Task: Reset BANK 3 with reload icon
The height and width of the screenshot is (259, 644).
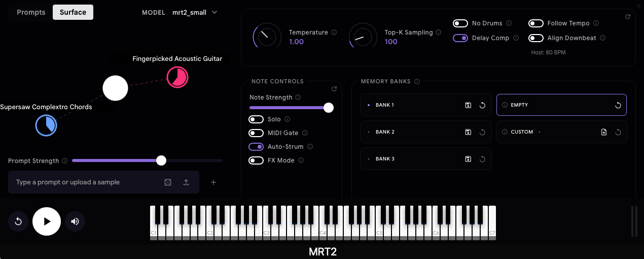Action: point(483,159)
